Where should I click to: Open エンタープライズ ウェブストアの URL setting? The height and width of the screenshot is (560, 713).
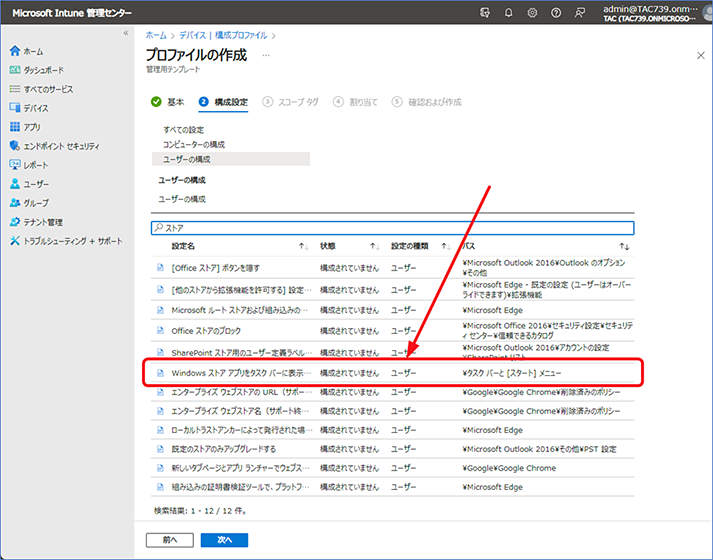point(241,392)
